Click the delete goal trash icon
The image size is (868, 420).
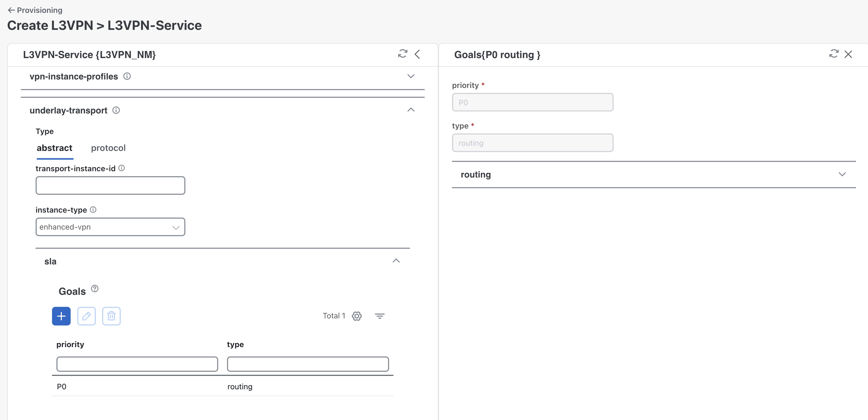tap(111, 316)
